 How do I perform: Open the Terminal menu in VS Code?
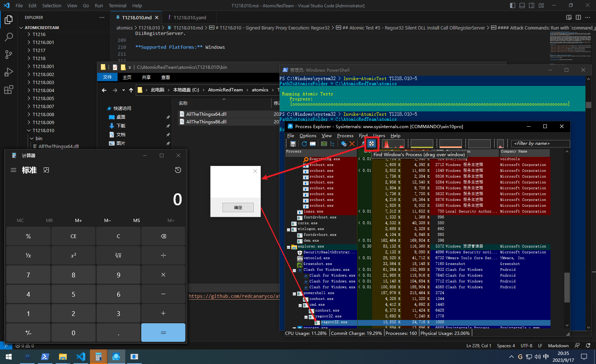coord(117,5)
